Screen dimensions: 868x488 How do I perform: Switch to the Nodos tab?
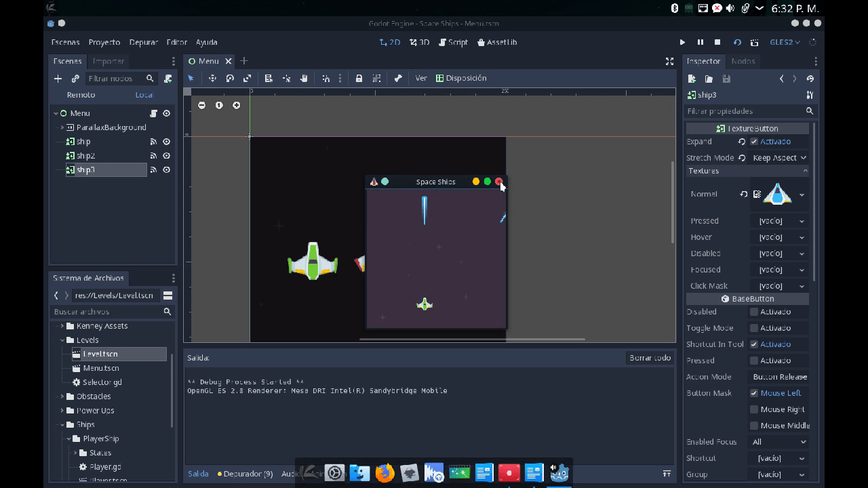pyautogui.click(x=743, y=61)
